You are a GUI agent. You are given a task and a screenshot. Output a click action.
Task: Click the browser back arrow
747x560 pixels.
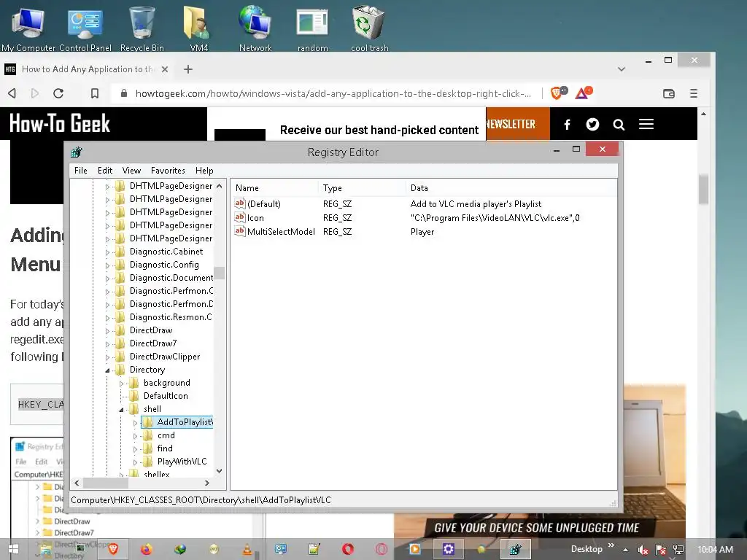point(12,93)
